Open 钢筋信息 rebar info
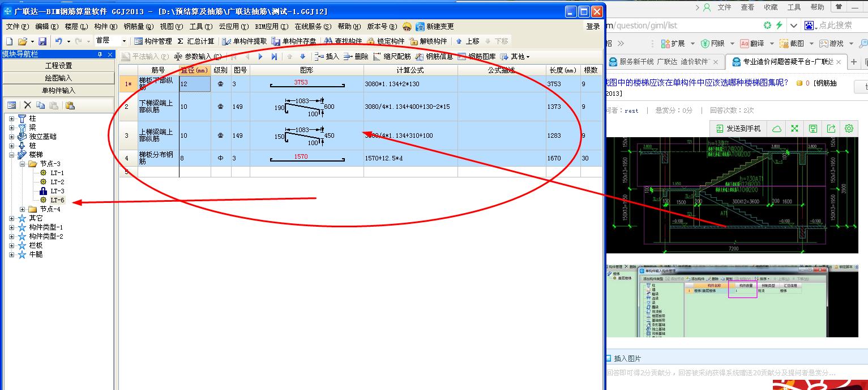This screenshot has width=868, height=390. point(434,57)
